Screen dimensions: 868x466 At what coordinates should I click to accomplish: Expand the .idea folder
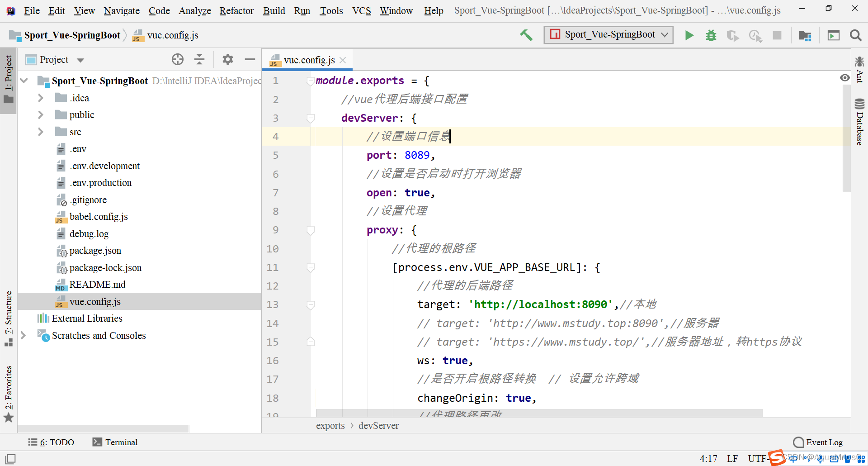pos(41,98)
